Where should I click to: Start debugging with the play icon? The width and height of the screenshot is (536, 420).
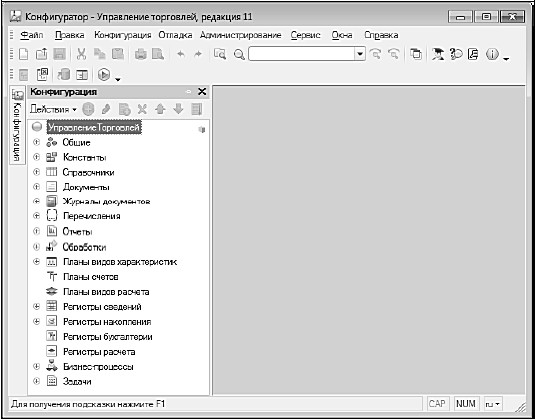104,74
